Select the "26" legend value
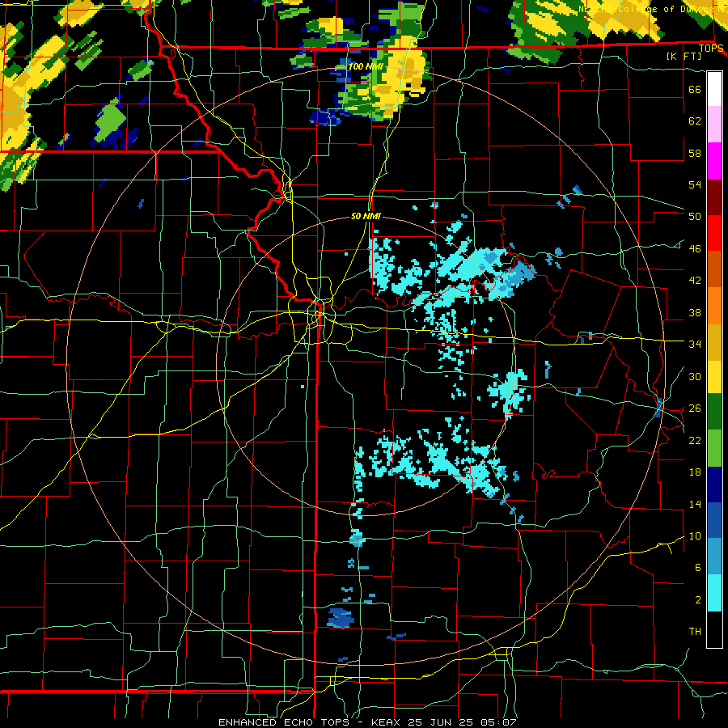Viewport: 728px width, 728px height. (695, 408)
